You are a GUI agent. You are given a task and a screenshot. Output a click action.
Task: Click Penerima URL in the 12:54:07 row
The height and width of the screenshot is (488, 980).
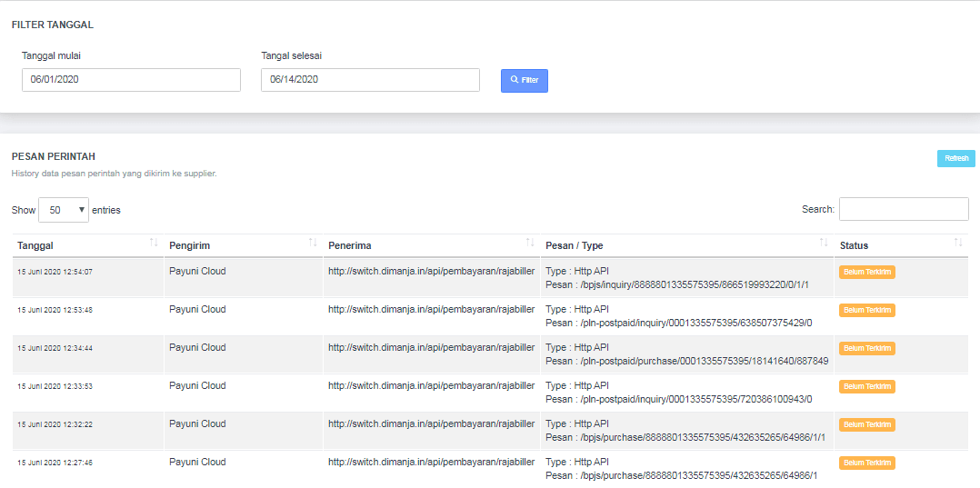431,271
